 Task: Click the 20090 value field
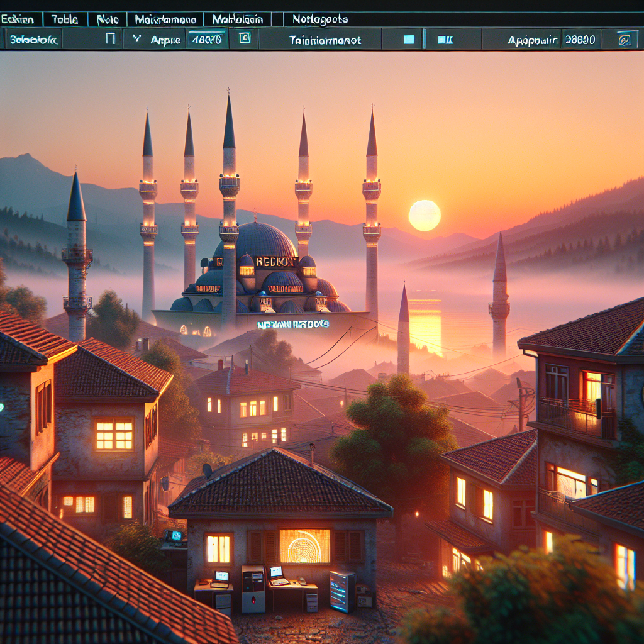pyautogui.click(x=580, y=40)
